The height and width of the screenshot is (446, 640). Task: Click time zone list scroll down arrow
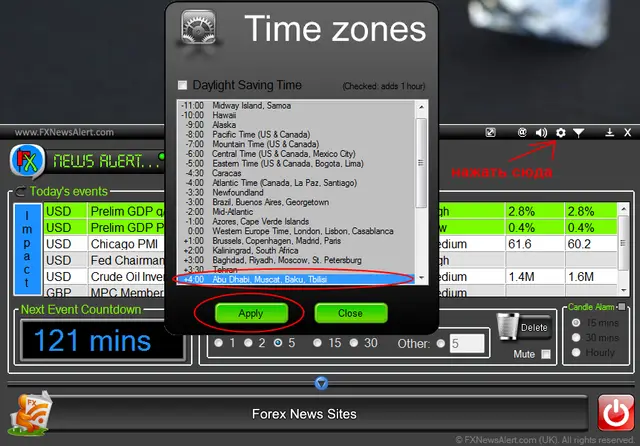click(x=422, y=277)
